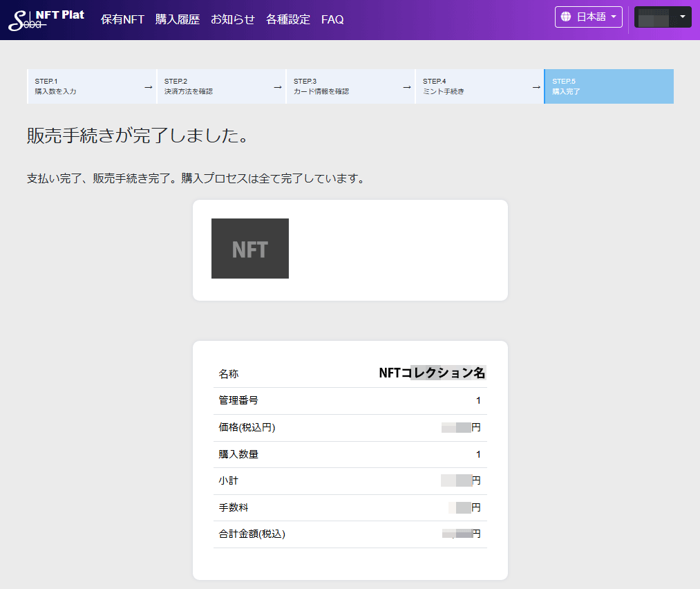Image resolution: width=700 pixels, height=589 pixels.
Task: Click the arrow after STEP.2
Action: (277, 87)
